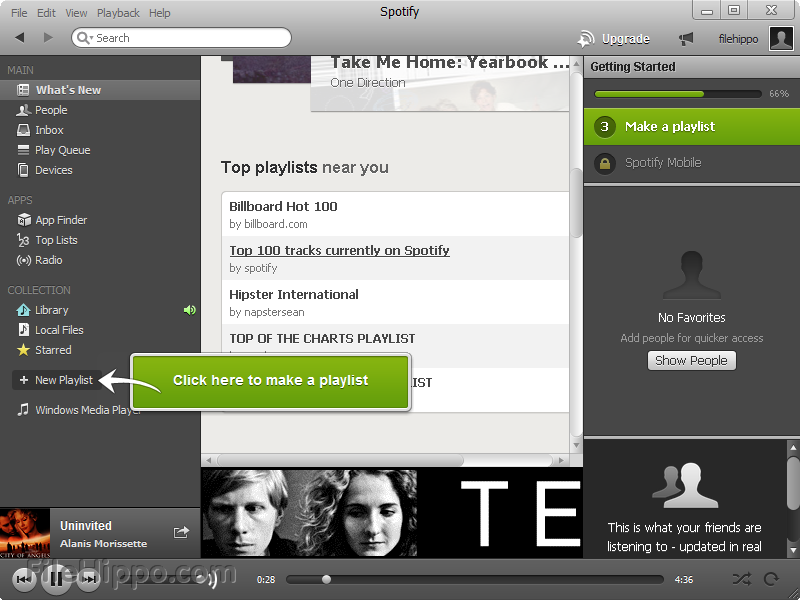Go forward with the right arrow
The height and width of the screenshot is (600, 800).
coord(48,37)
